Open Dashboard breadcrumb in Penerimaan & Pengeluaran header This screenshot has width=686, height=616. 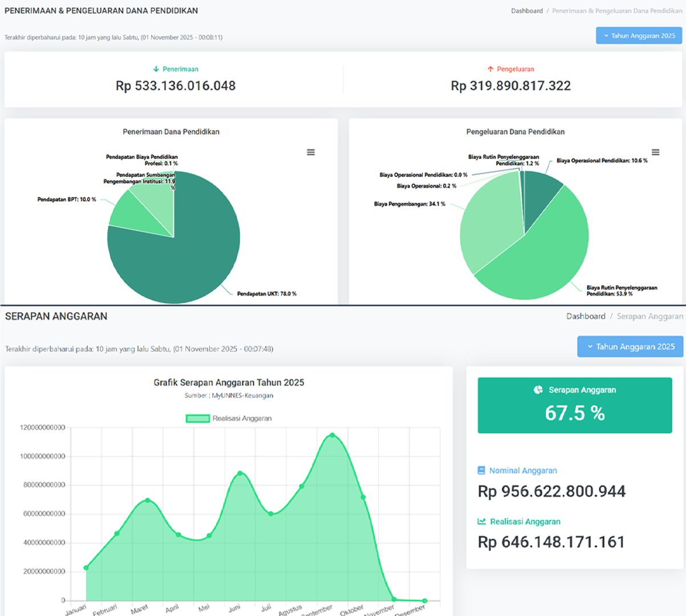(526, 11)
